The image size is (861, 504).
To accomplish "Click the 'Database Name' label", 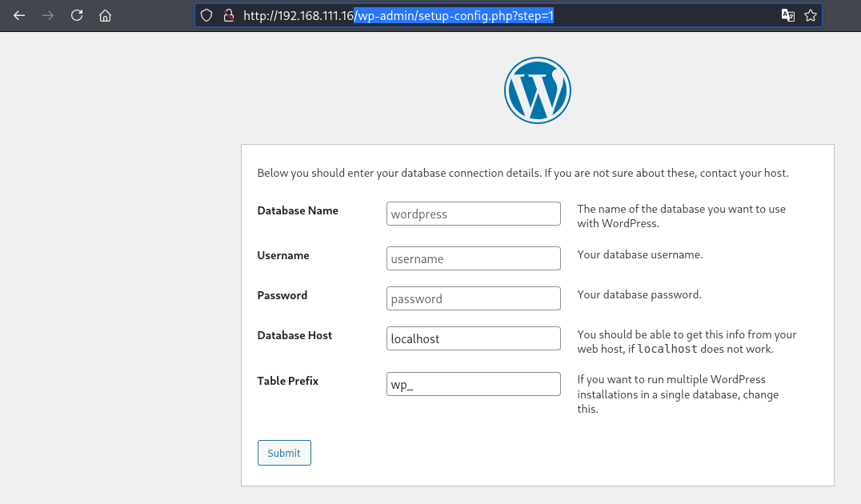I will click(x=298, y=211).
